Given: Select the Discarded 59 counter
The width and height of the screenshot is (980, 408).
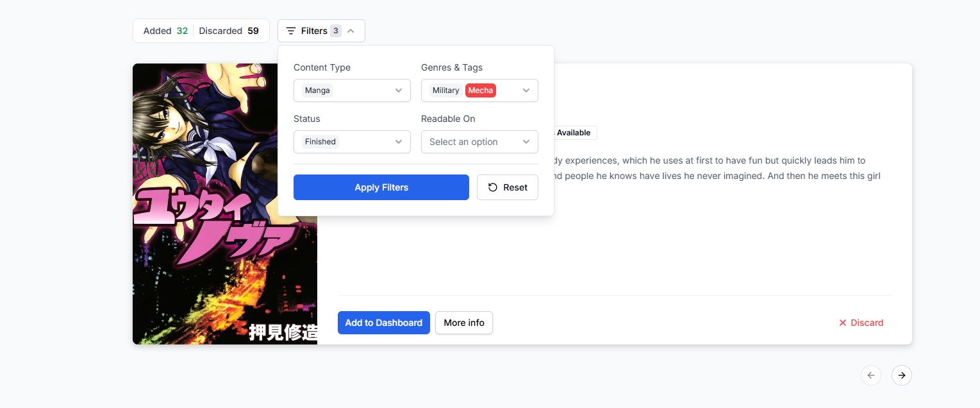Looking at the screenshot, I should click(x=229, y=31).
